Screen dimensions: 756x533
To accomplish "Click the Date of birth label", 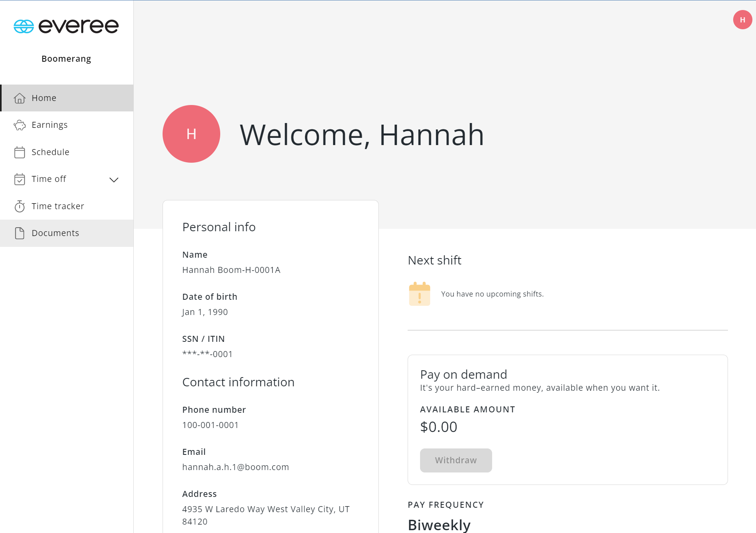I will pyautogui.click(x=210, y=297).
